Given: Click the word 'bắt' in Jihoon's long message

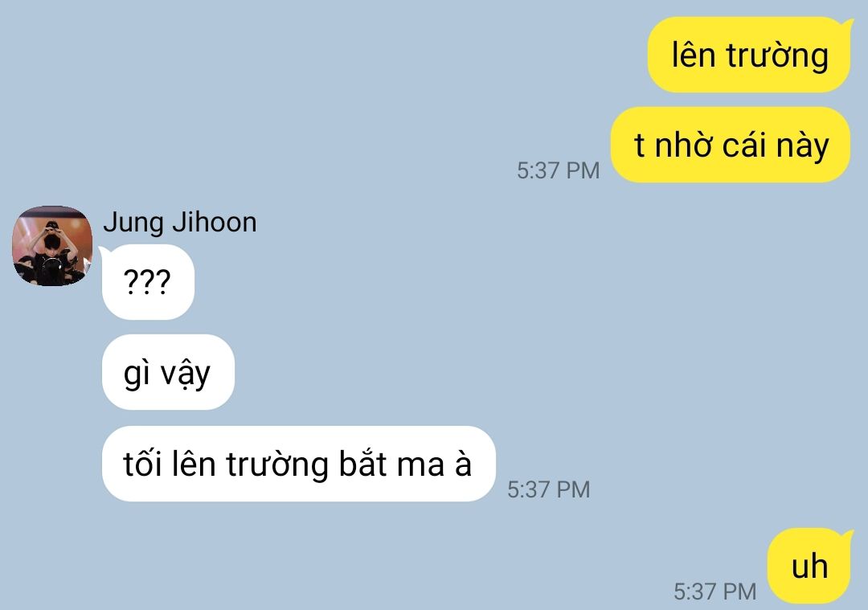Looking at the screenshot, I should coord(362,462).
